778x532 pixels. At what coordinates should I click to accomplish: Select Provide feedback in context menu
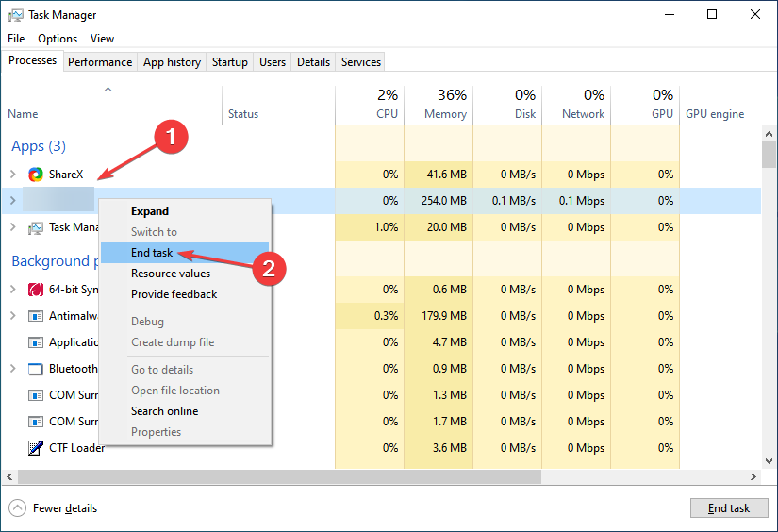[185, 294]
